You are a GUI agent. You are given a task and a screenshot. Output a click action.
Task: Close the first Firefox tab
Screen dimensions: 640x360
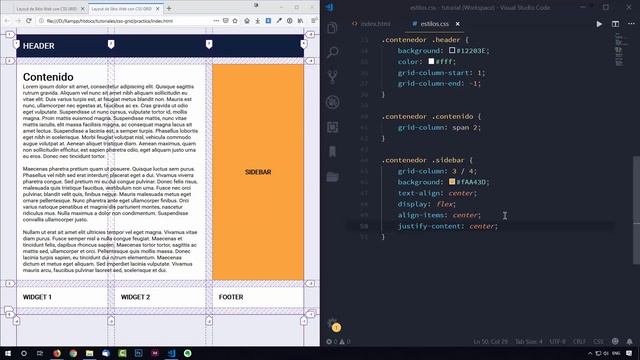83,9
